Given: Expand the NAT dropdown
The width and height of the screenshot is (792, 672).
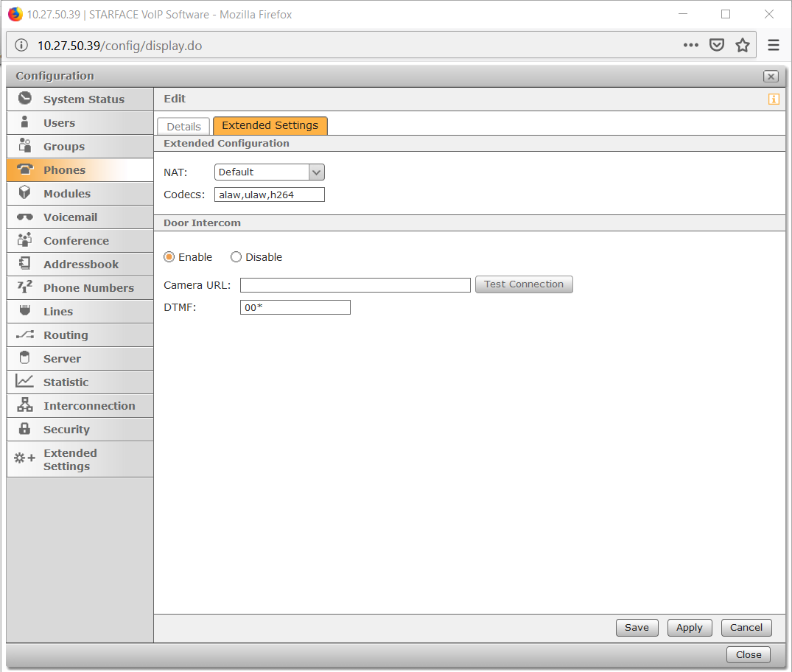Looking at the screenshot, I should point(316,172).
